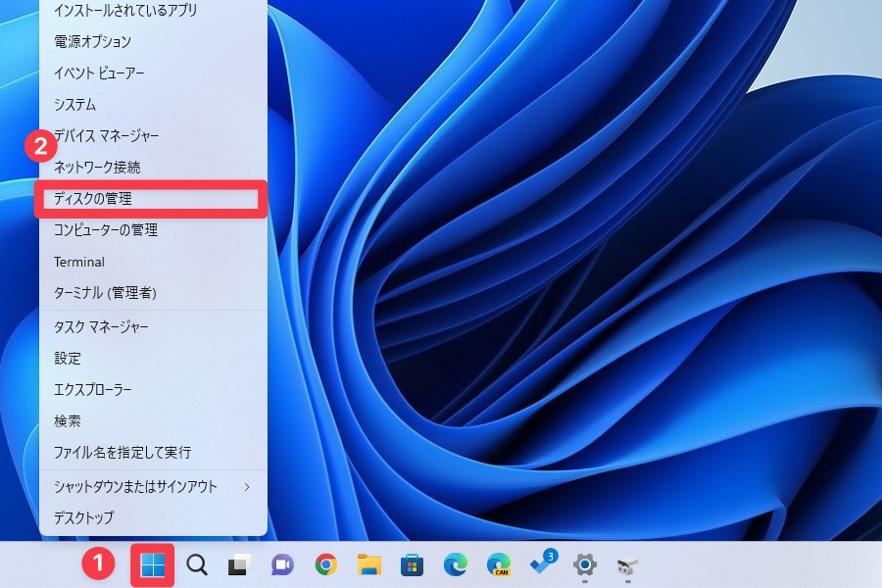Expand シャットダウンまたはサインアウト submenu arrow
882x588 pixels.
tap(247, 487)
